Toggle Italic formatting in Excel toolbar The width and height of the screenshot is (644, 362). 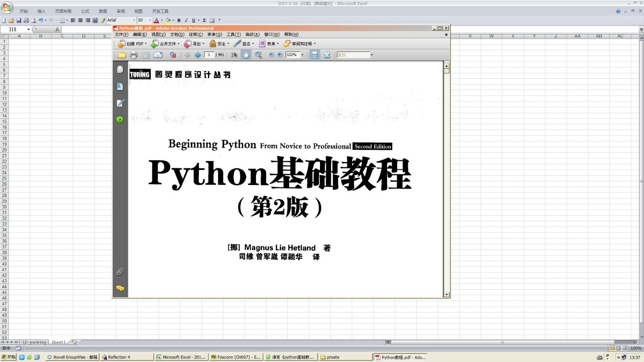(x=186, y=20)
